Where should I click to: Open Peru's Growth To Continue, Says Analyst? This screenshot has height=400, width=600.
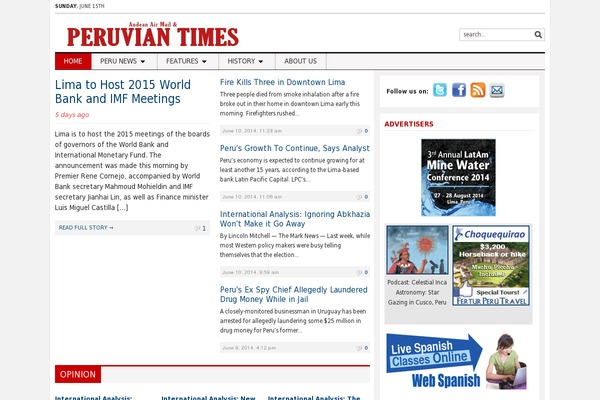tap(295, 148)
